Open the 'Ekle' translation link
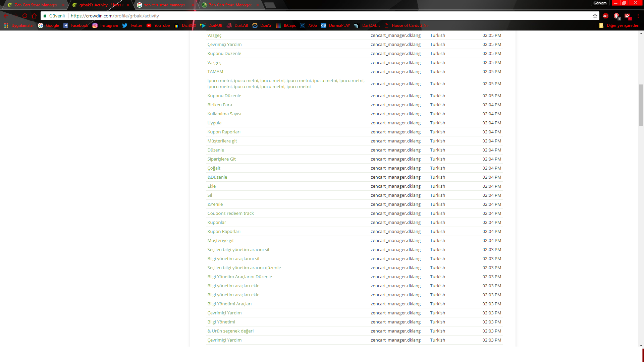Image resolution: width=644 pixels, height=362 pixels. pyautogui.click(x=211, y=186)
